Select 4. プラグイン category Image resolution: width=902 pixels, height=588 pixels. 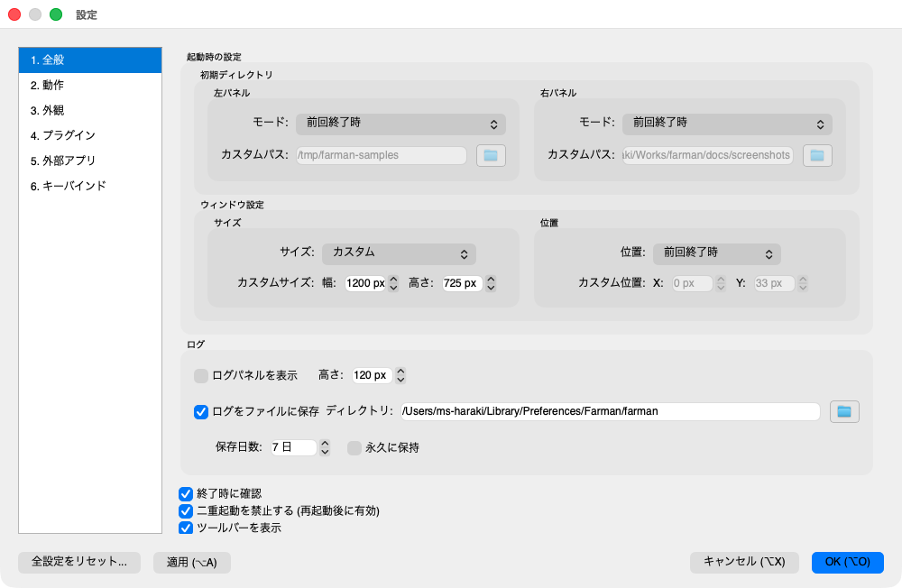[90, 136]
